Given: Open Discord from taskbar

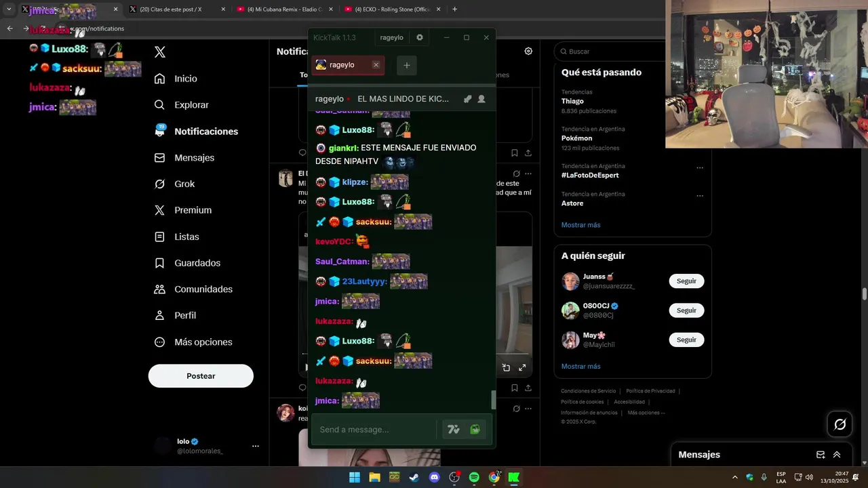Looking at the screenshot, I should pos(435,478).
